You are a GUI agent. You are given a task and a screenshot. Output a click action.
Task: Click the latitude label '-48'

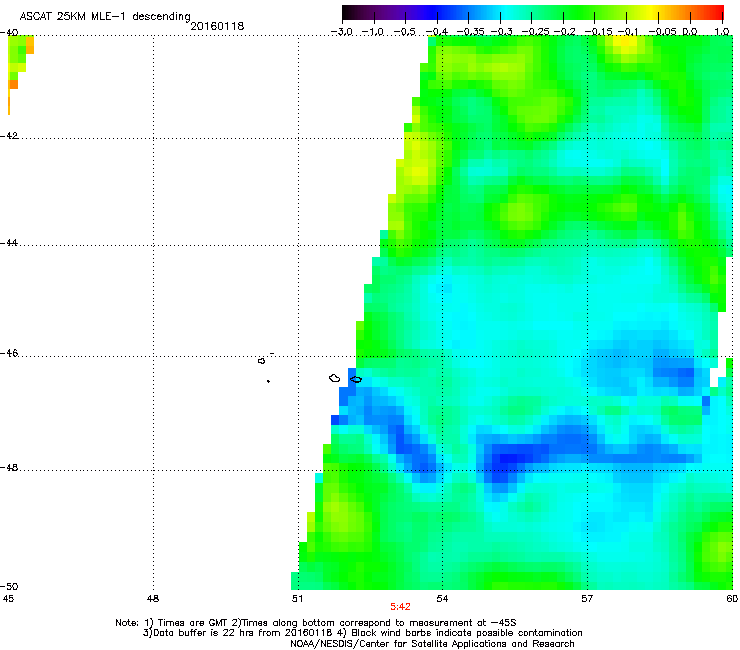pyautogui.click(x=9, y=468)
